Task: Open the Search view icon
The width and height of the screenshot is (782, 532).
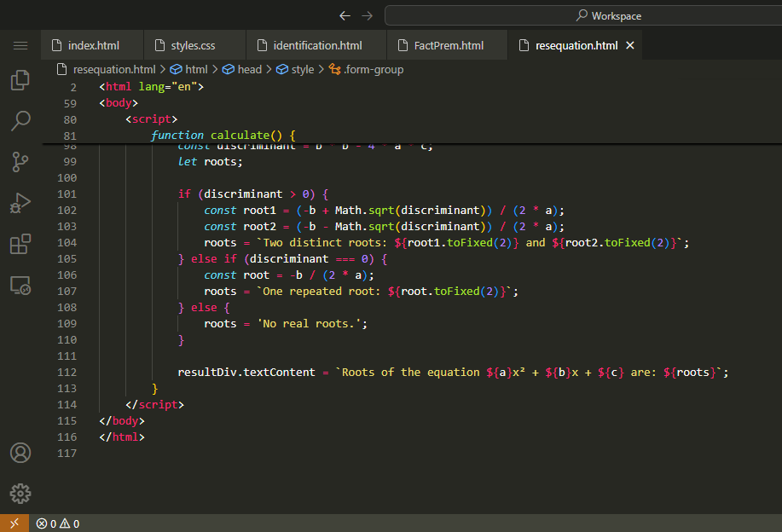Action: point(20,121)
